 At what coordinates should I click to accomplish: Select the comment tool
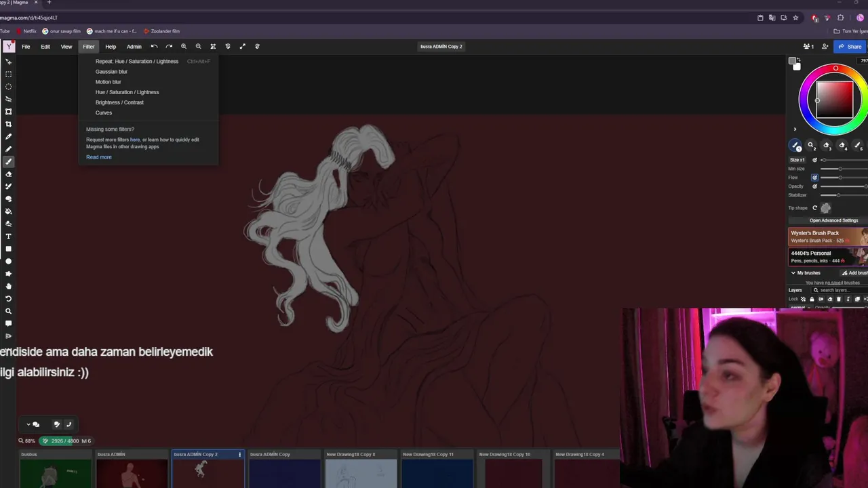coord(9,323)
